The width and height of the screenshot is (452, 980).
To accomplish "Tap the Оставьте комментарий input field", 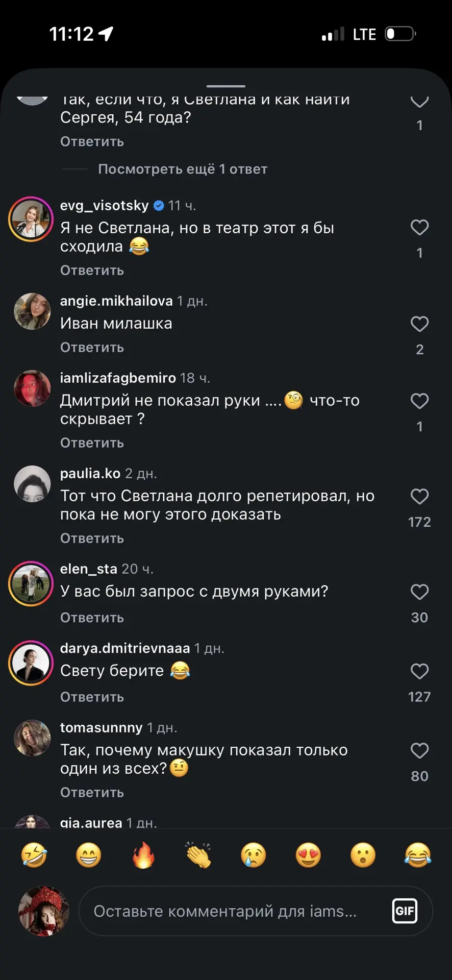I will coord(256,911).
